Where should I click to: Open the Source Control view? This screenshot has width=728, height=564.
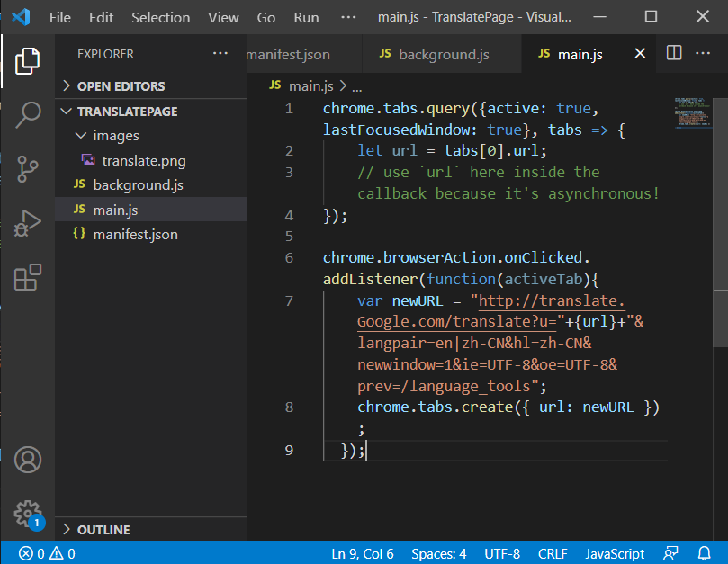27,168
